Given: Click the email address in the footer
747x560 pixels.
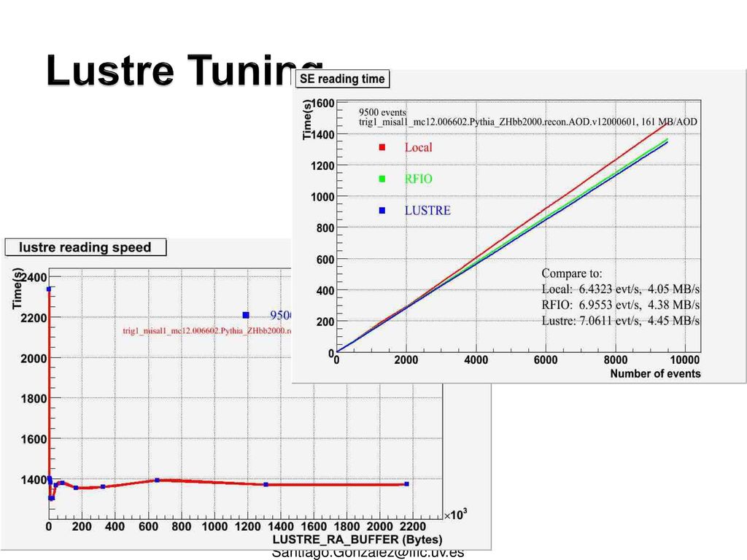Looking at the screenshot, I should [x=368, y=553].
